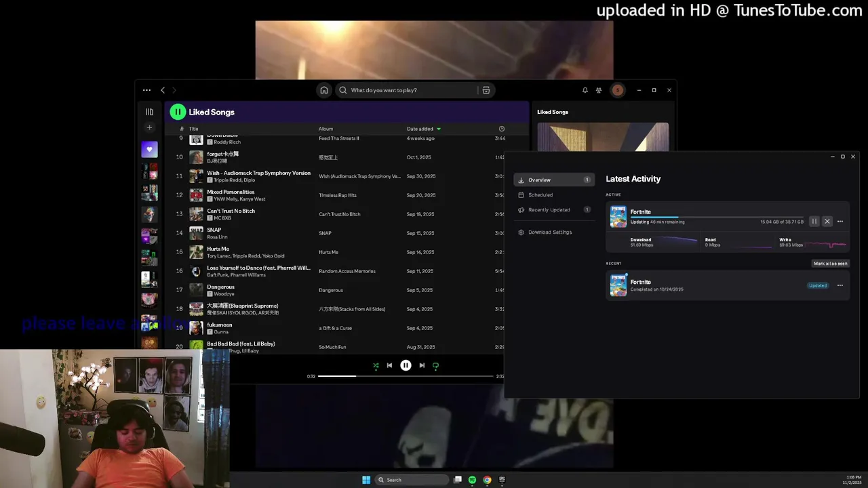Click Mark all as seen
The height and width of the screenshot is (488, 868).
tap(831, 263)
